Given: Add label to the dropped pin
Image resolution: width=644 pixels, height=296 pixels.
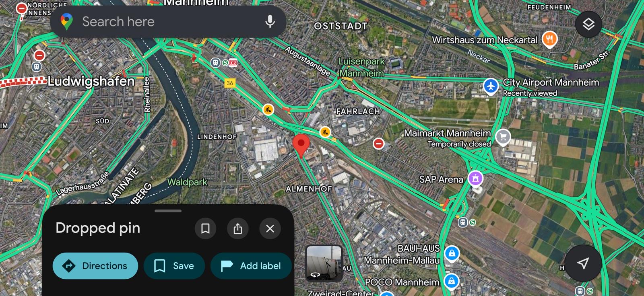Looking at the screenshot, I should tap(251, 266).
